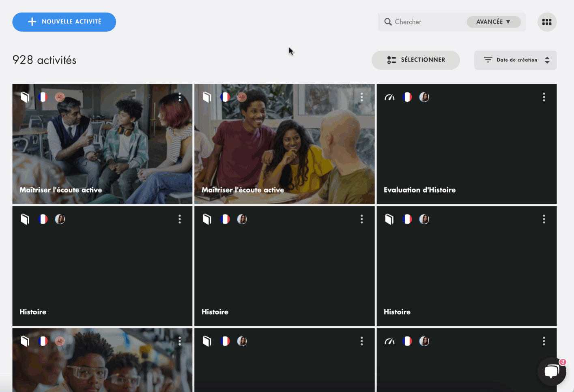Open kebab menu on rightmost Histoire card

(x=544, y=219)
